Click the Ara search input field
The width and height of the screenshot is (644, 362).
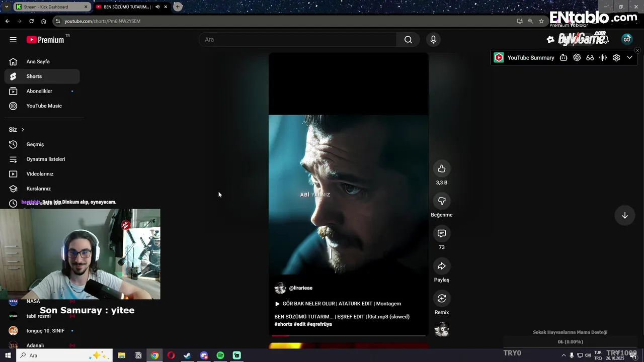(x=298, y=40)
